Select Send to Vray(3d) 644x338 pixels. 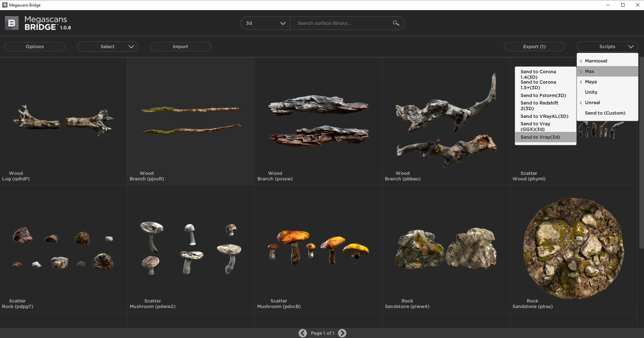pos(546,137)
